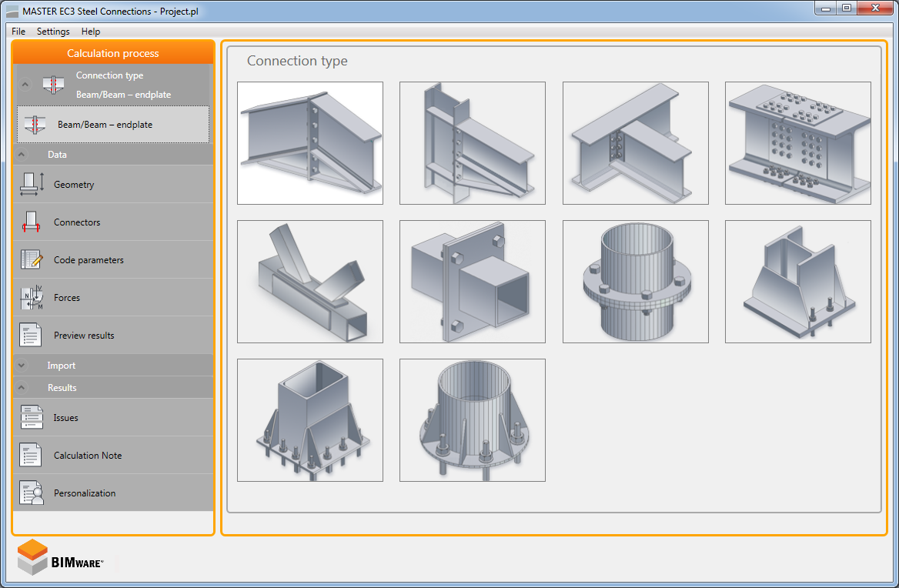Open the Connectors section icon

[x=32, y=222]
